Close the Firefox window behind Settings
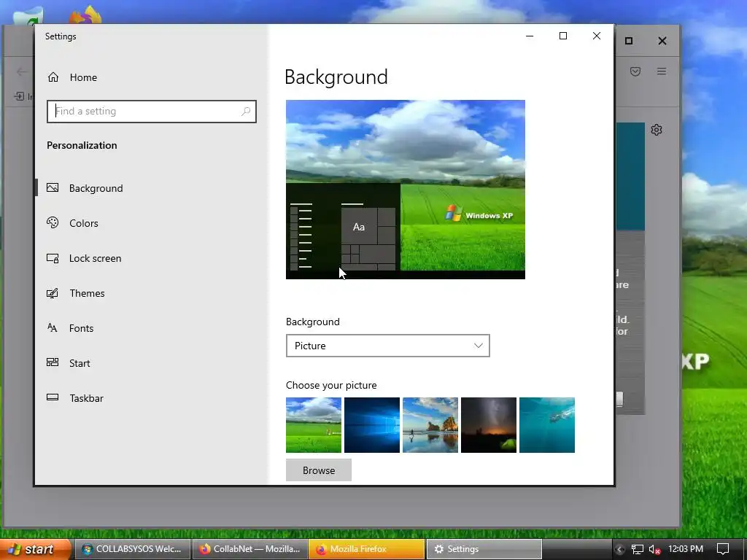The height and width of the screenshot is (560, 747). (662, 41)
